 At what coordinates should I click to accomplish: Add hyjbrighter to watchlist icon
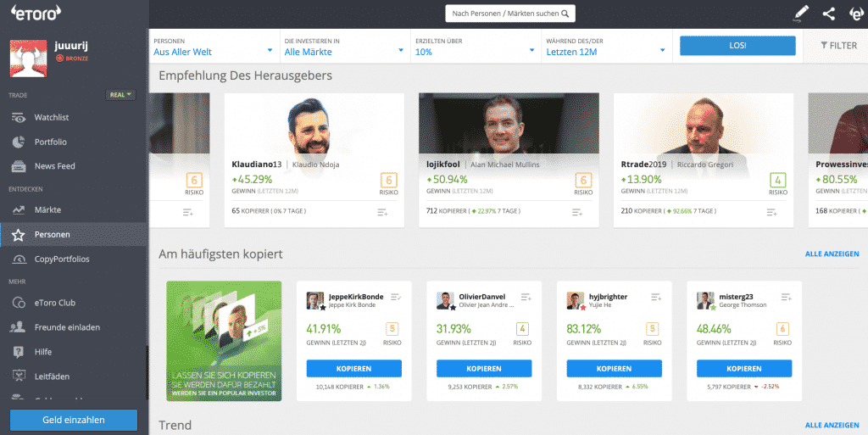click(x=656, y=297)
